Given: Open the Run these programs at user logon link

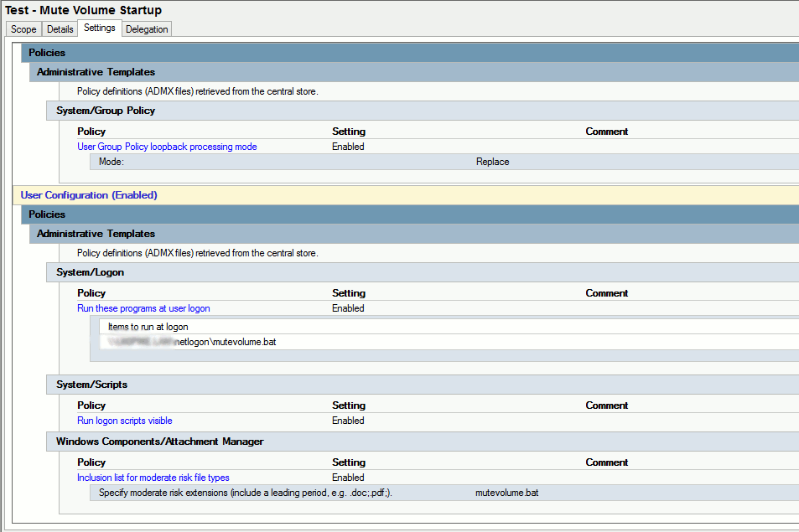Looking at the screenshot, I should click(143, 308).
